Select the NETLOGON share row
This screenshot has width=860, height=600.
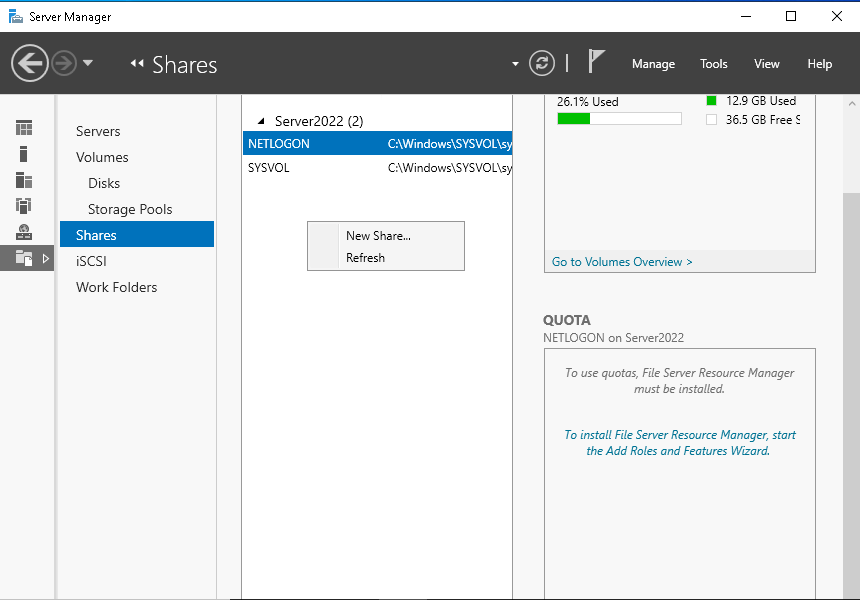[x=377, y=143]
